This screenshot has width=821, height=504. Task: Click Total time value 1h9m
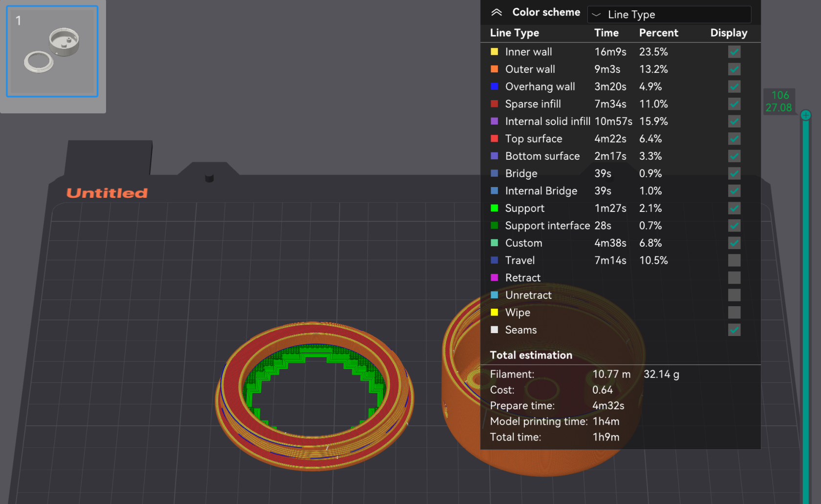click(x=606, y=437)
